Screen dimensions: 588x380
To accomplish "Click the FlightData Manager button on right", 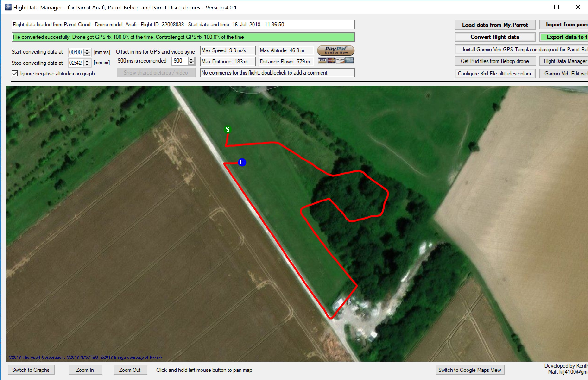I will [564, 61].
